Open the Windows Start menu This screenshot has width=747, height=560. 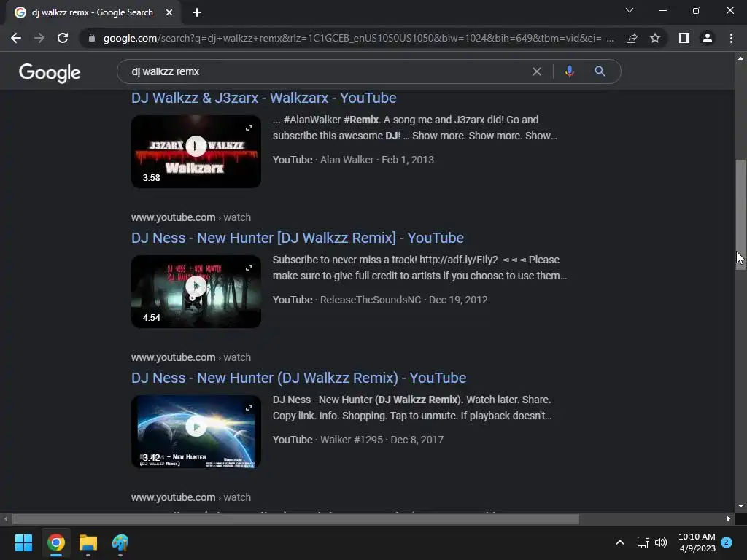pos(23,542)
